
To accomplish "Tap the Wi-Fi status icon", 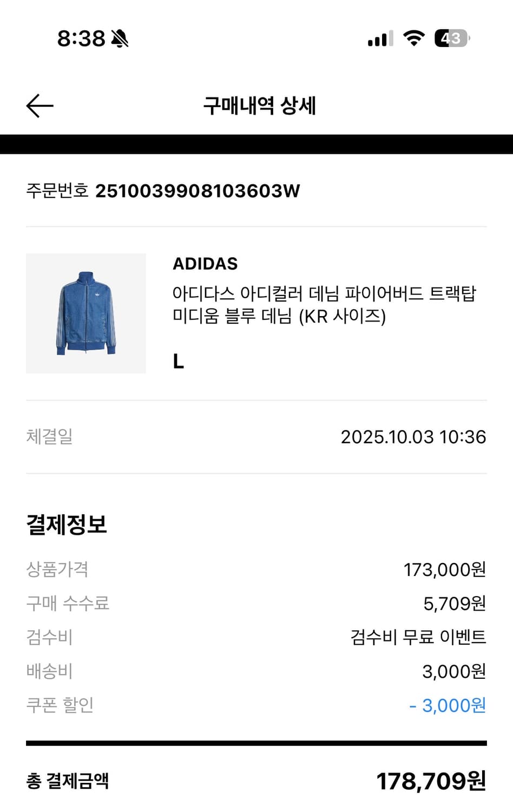I will pos(414,38).
